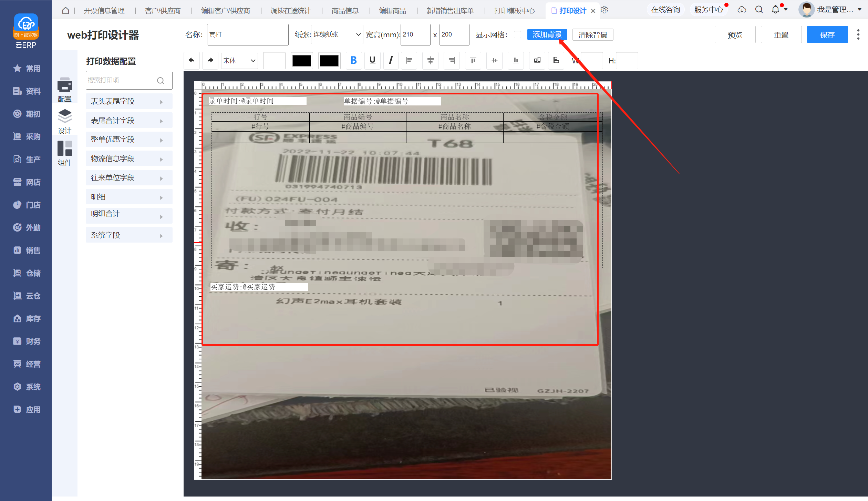
Task: Align selected items to bottom
Action: pos(516,60)
